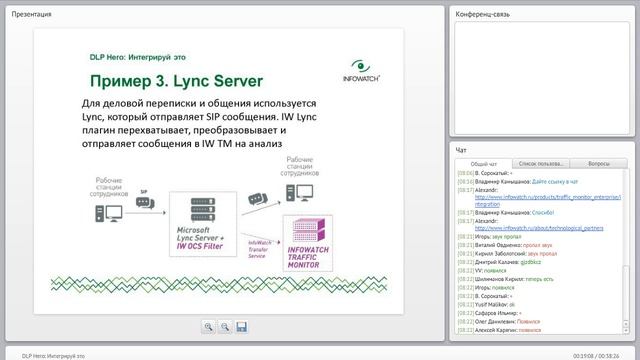
Task: Zoom in on the presentation slide
Action: [208, 327]
